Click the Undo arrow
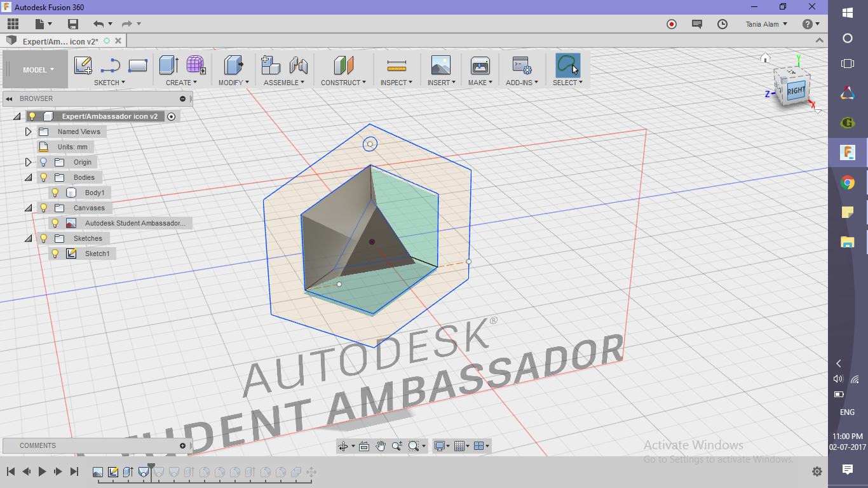The height and width of the screenshot is (488, 868). point(98,24)
